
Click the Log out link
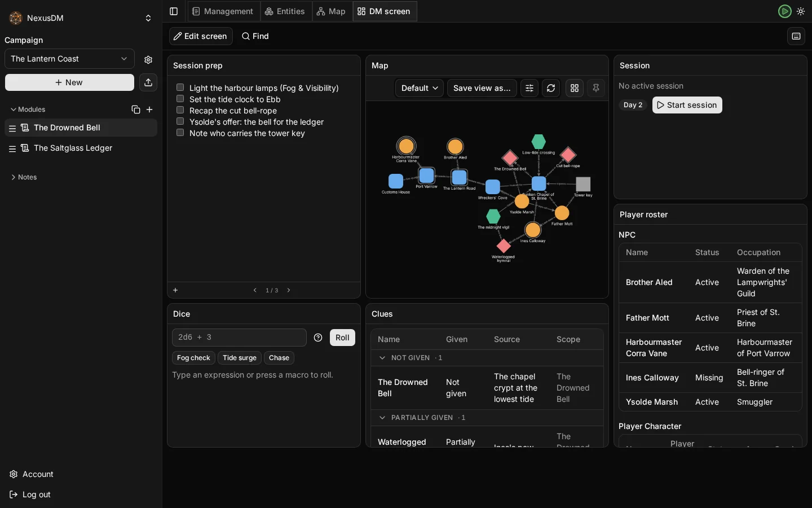30,494
